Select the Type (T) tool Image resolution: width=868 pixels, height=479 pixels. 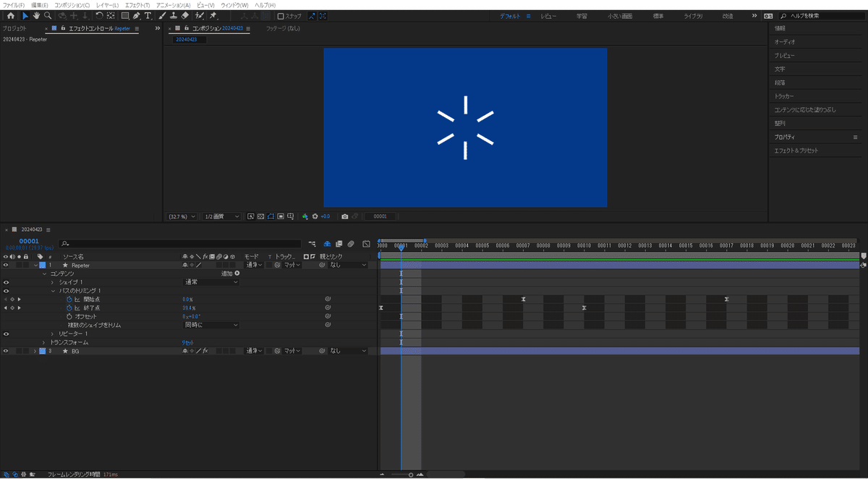tap(148, 15)
